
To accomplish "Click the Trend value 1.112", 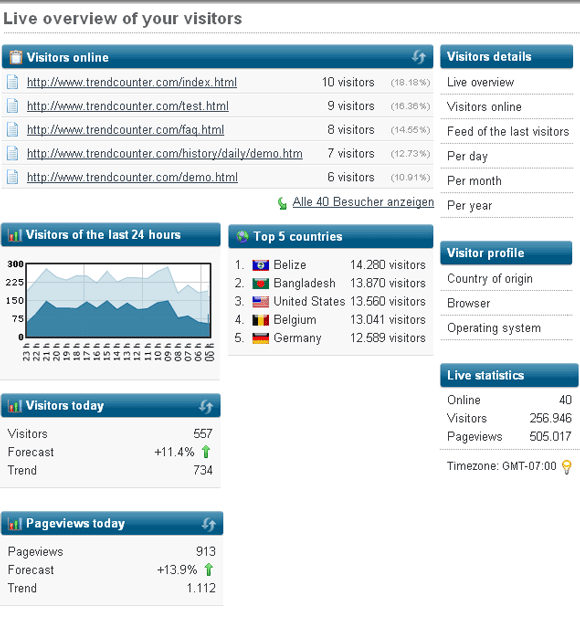I will coord(201,588).
